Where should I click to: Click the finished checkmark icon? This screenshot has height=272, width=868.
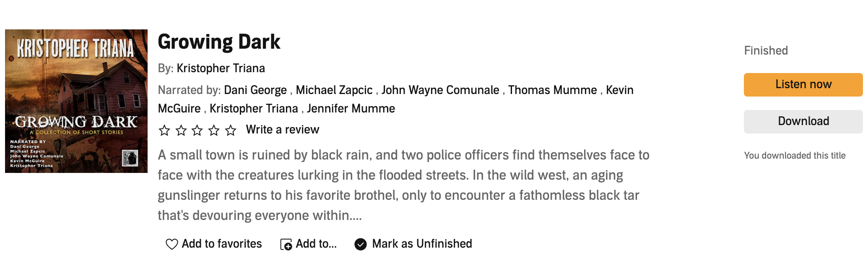361,244
